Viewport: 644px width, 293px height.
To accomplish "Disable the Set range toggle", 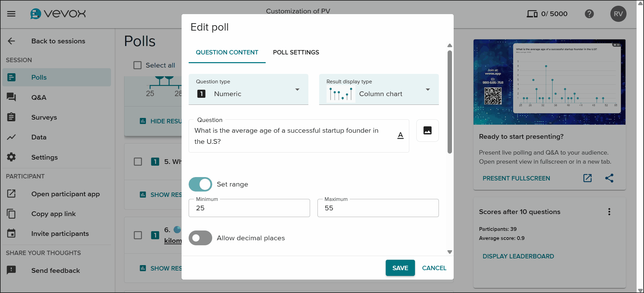I will tap(200, 184).
